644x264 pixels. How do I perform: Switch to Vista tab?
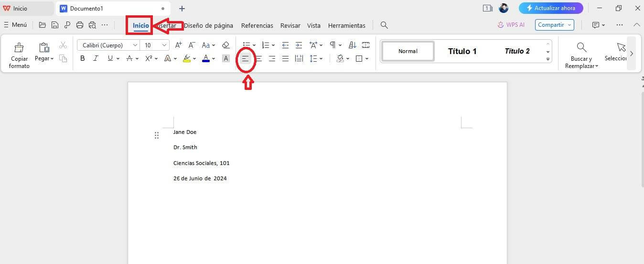point(314,25)
